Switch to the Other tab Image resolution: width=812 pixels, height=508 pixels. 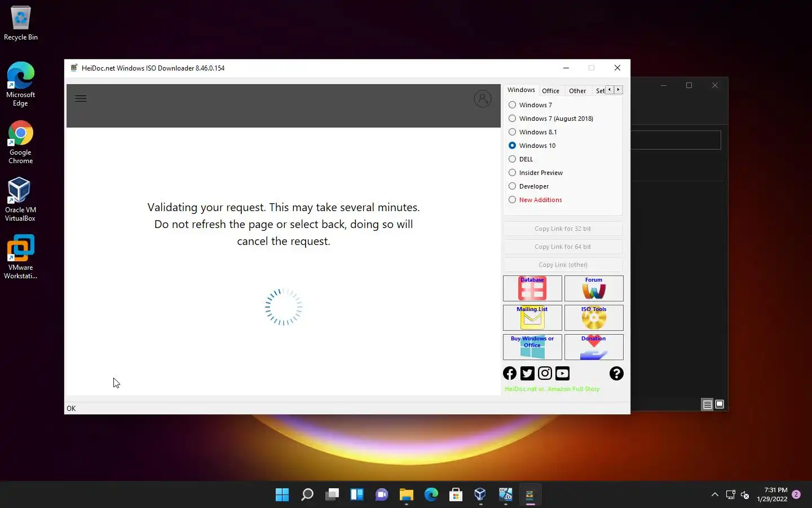tap(577, 91)
